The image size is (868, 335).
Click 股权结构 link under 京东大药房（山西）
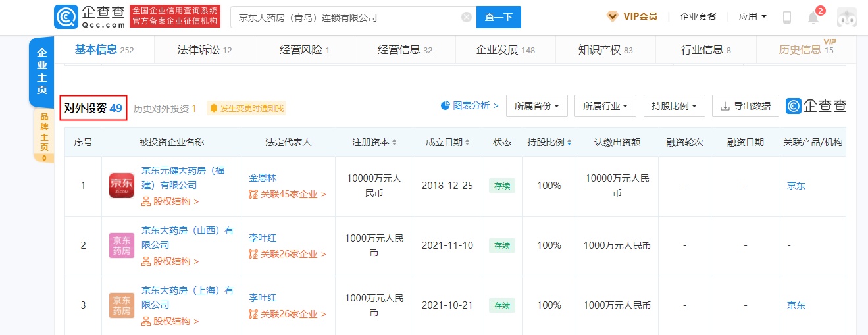click(170, 261)
